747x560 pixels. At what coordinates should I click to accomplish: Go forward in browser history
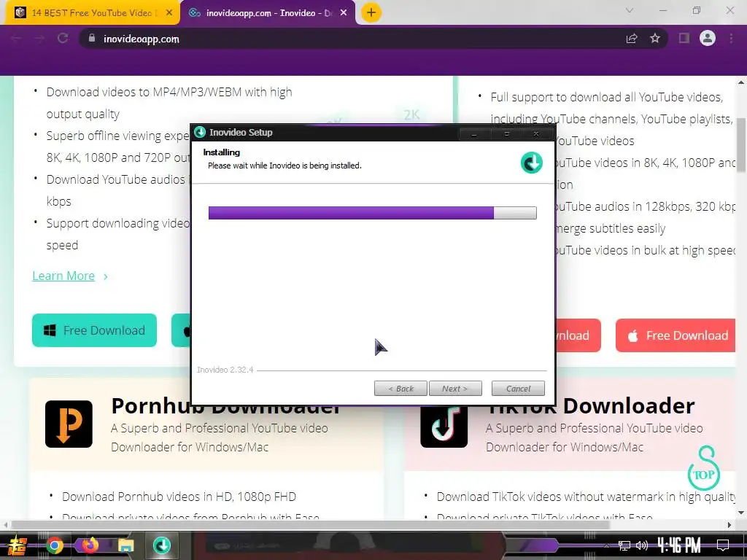pyautogui.click(x=39, y=39)
